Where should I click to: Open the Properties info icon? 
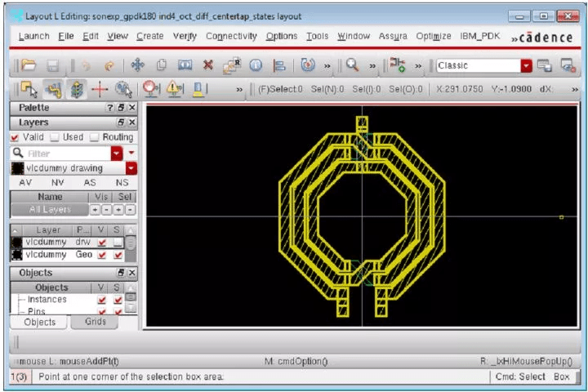coord(255,65)
